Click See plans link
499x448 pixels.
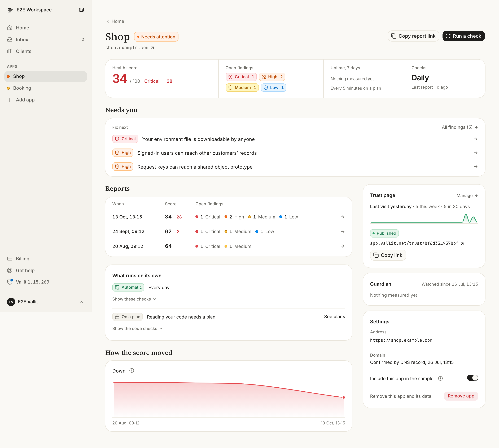click(334, 317)
